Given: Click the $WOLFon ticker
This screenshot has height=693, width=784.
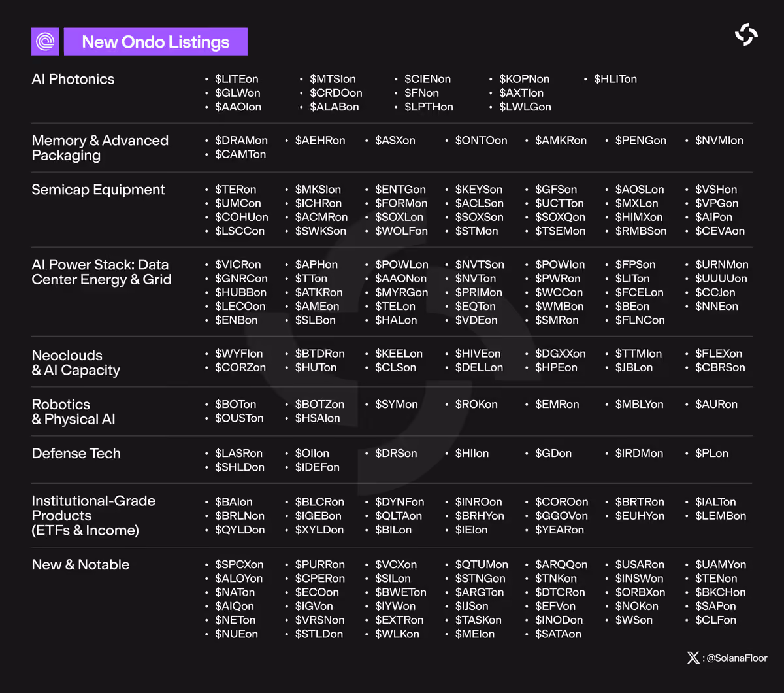Looking at the screenshot, I should click(x=401, y=231).
